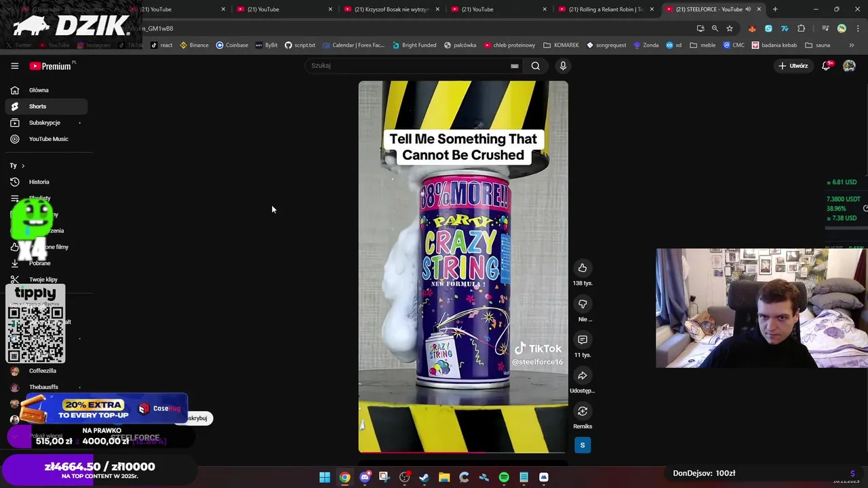
Task: Open the script.txt GitHub bookmark
Action: click(300, 45)
